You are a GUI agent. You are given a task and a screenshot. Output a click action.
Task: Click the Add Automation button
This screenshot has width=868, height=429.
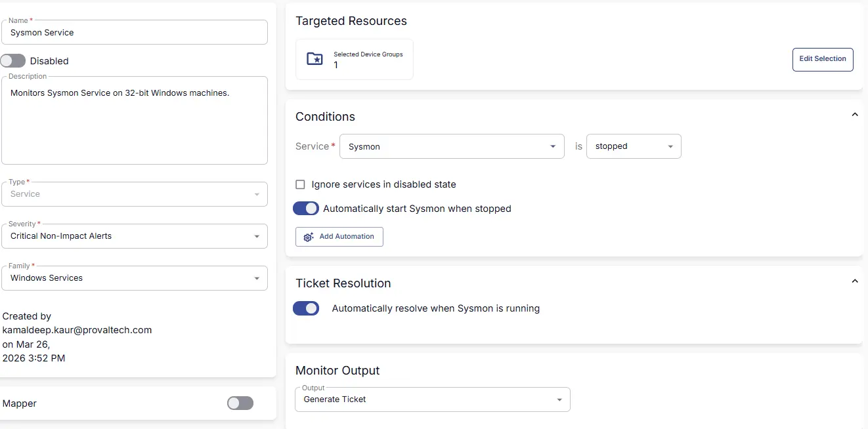(x=339, y=237)
